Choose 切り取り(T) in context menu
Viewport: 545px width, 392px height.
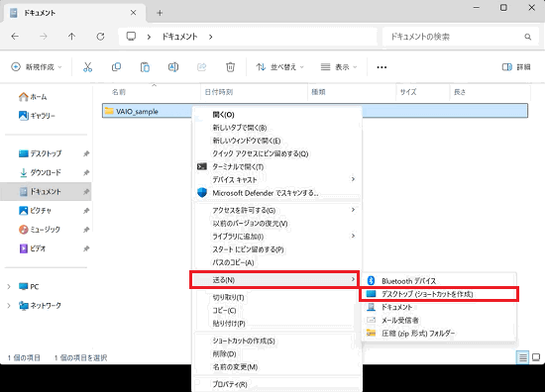276,298
